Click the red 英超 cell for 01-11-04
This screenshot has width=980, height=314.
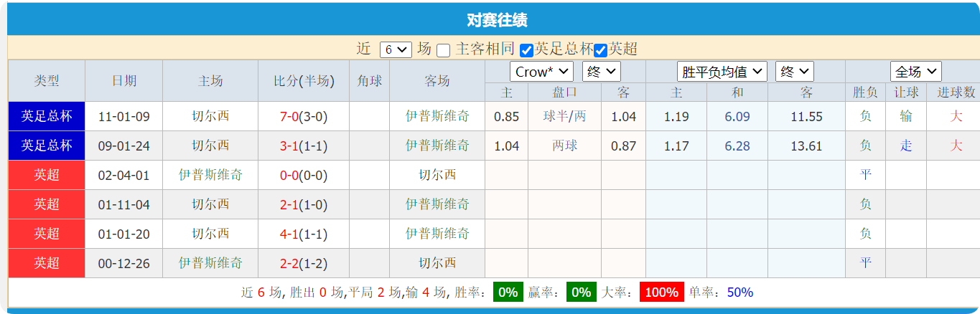coord(47,204)
